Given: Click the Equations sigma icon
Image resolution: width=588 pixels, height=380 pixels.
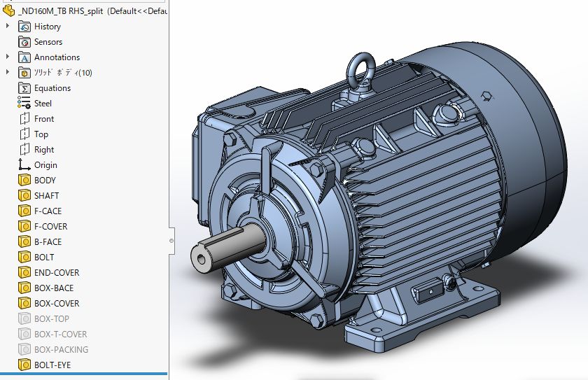Looking at the screenshot, I should point(24,88).
